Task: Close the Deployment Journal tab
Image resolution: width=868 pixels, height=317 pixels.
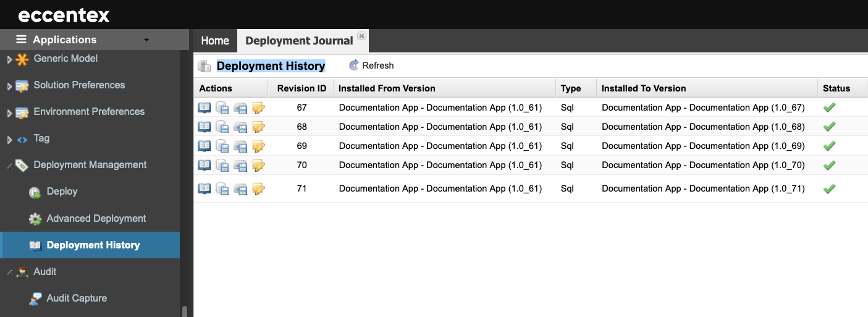Action: click(362, 36)
